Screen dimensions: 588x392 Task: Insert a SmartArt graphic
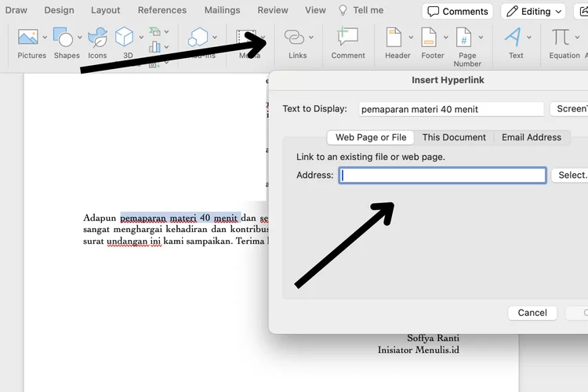(x=155, y=31)
